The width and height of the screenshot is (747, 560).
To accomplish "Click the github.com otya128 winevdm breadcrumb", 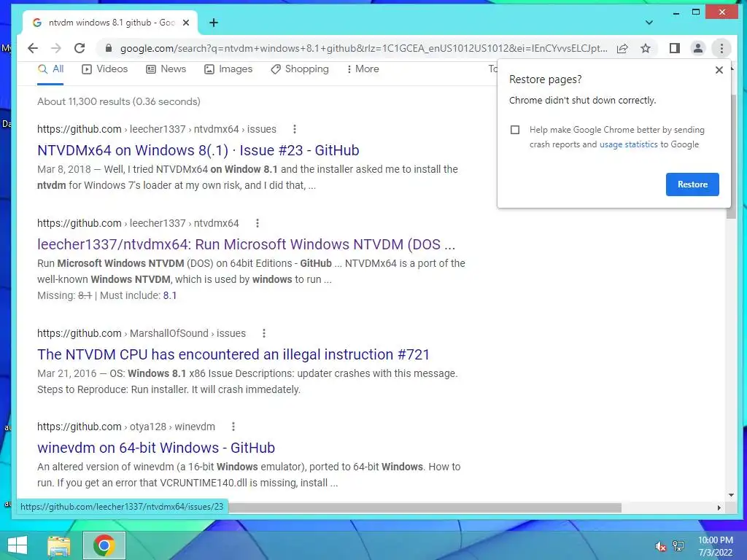I will pos(126,427).
